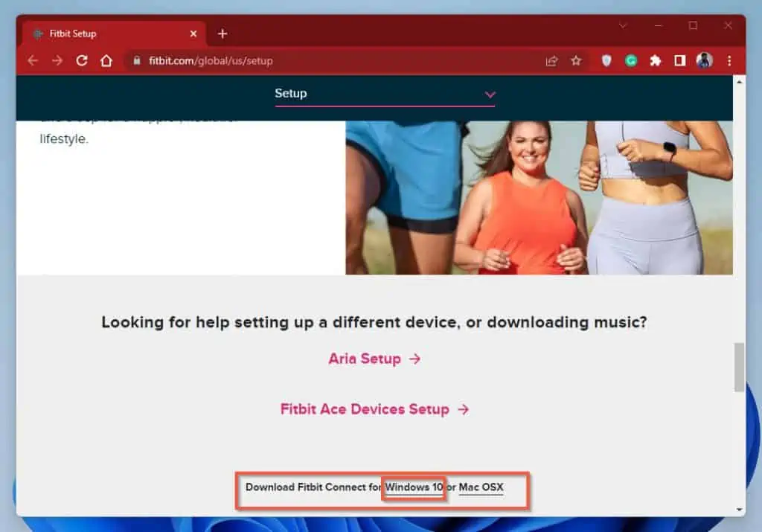Click the address bar URL fitbit.com/global/us/setup
The image size is (762, 532).
point(211,61)
